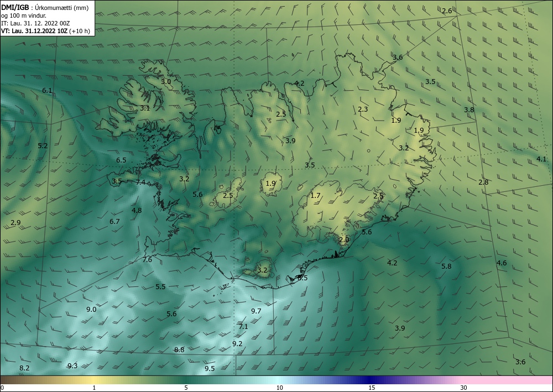Click the 10 tick label on the color scale
Screen dimensions: 553x392
[279, 388]
